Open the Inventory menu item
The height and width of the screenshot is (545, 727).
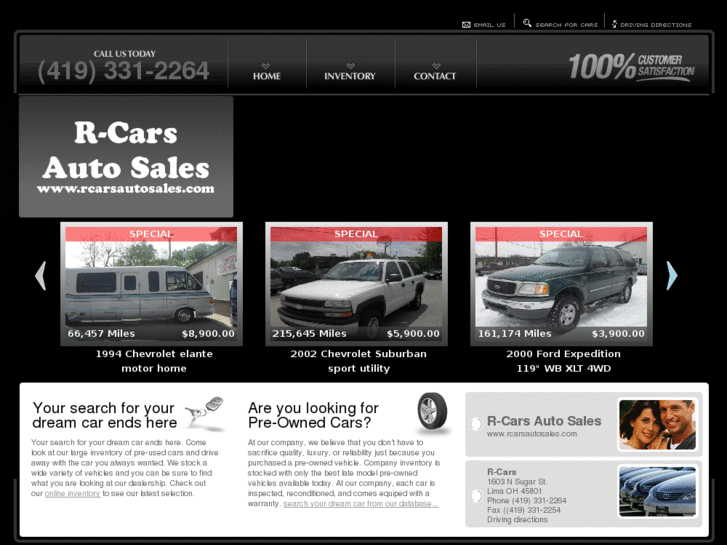tap(350, 76)
